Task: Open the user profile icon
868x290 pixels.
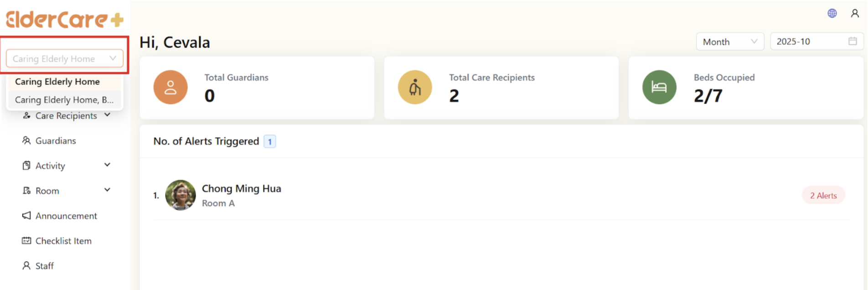Action: pyautogui.click(x=855, y=14)
